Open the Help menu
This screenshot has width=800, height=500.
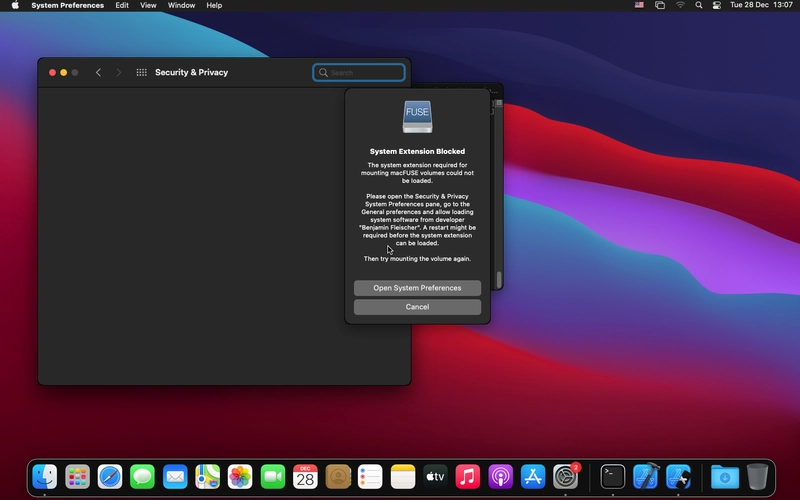click(214, 5)
